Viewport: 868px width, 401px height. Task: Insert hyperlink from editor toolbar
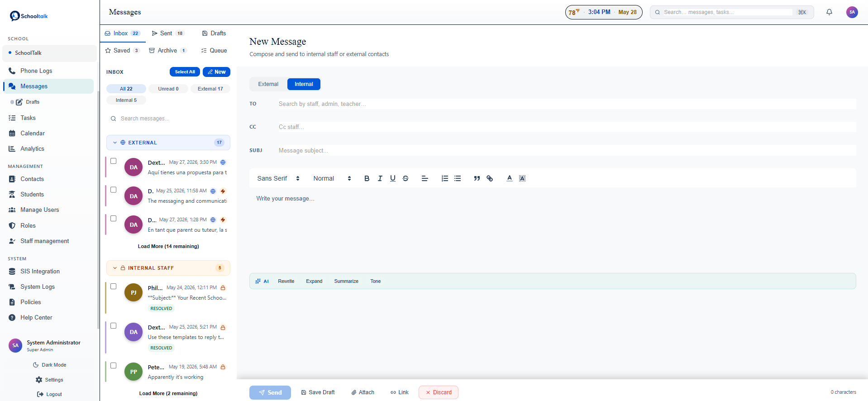pos(490,178)
